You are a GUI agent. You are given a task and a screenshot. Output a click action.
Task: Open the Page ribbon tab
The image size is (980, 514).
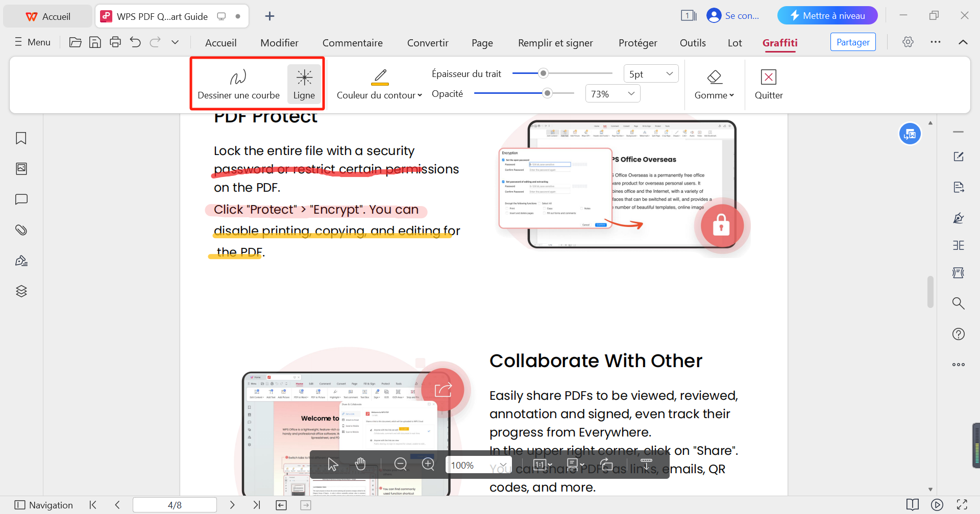482,43
